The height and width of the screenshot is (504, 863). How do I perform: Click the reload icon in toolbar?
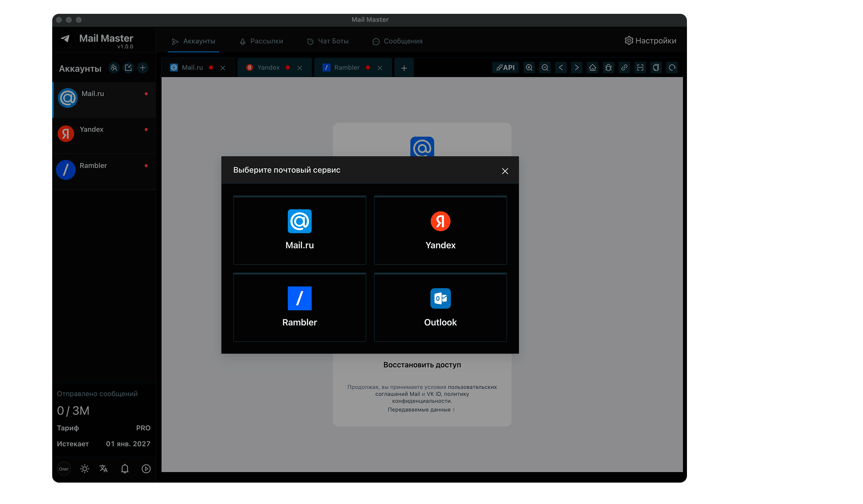coord(672,68)
